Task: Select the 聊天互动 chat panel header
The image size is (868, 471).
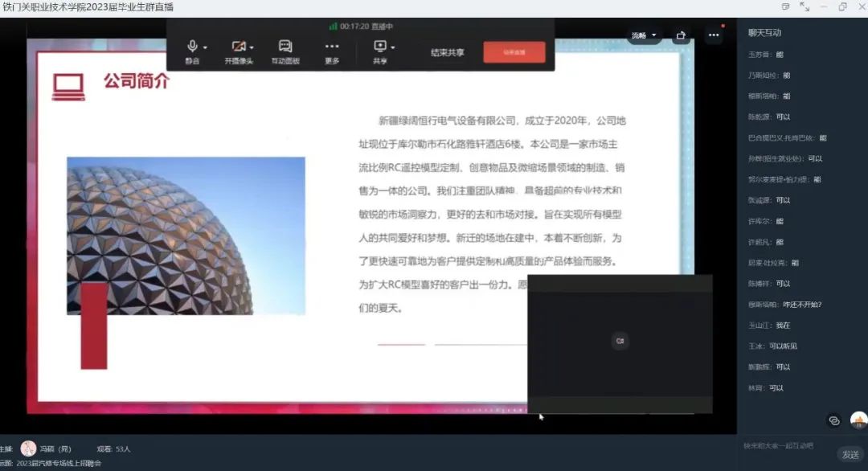Action: point(764,33)
